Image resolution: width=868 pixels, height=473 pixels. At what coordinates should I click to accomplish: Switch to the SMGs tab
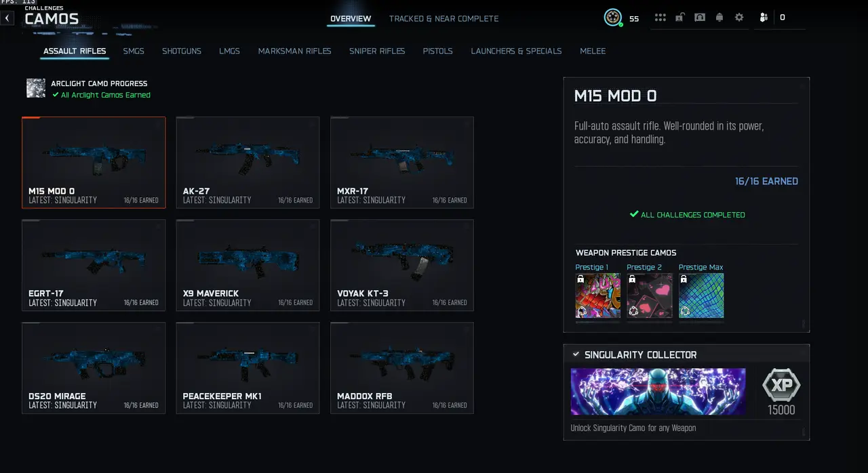(134, 51)
